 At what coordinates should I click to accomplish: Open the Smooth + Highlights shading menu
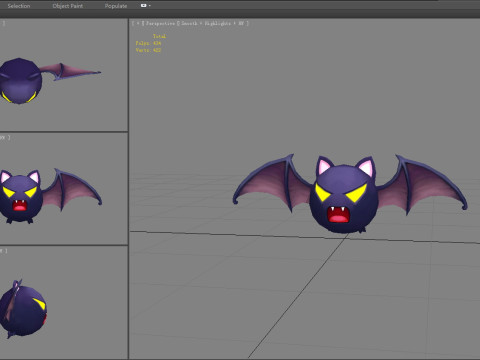[x=213, y=23]
